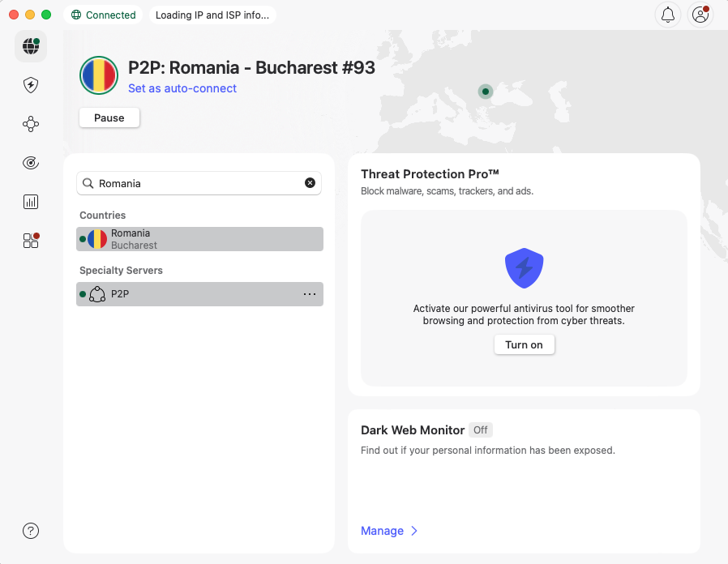Select P2P specialty server row
Screen dimensions: 728x564
point(199,294)
